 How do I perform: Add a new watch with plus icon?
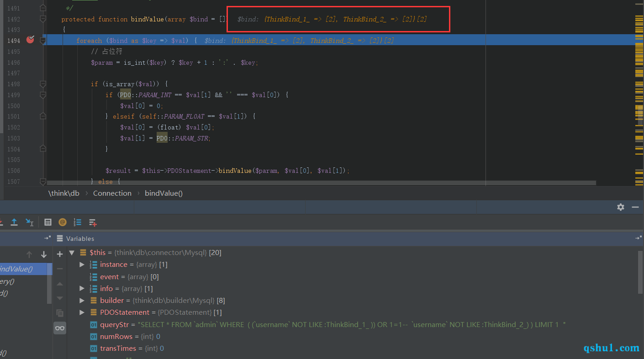60,254
